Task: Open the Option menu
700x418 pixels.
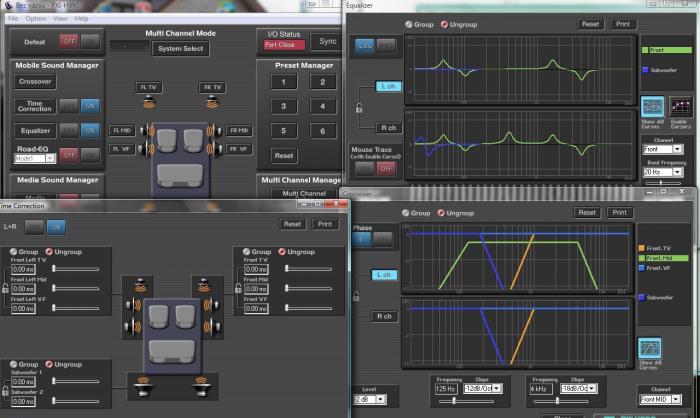Action: [36, 18]
